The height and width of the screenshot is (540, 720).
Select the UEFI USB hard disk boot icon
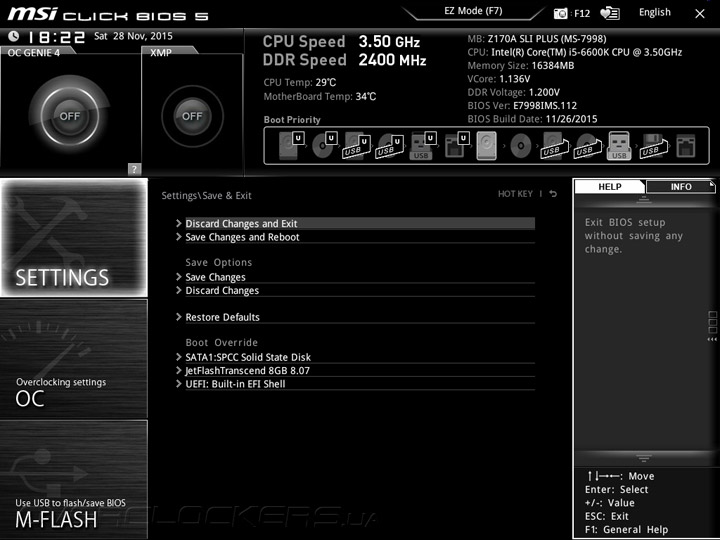[x=356, y=146]
